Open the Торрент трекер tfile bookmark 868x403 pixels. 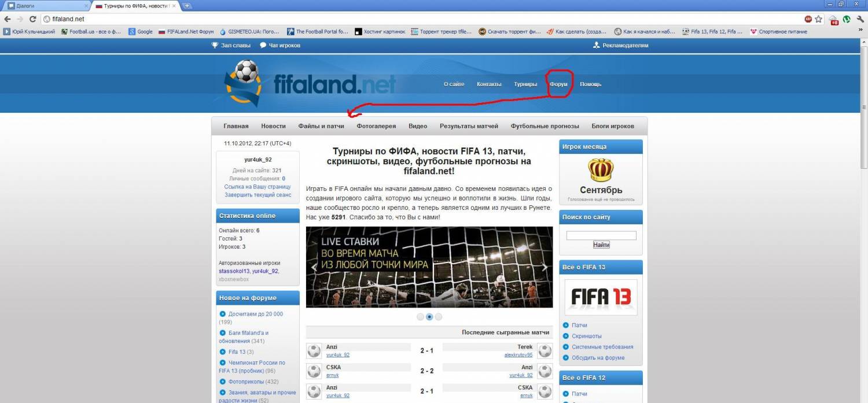tap(442, 32)
